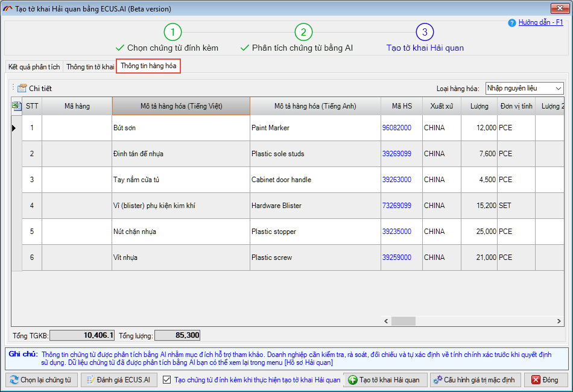
Task: Click the Cấu hình giá trị mặc định button
Action: tap(473, 380)
